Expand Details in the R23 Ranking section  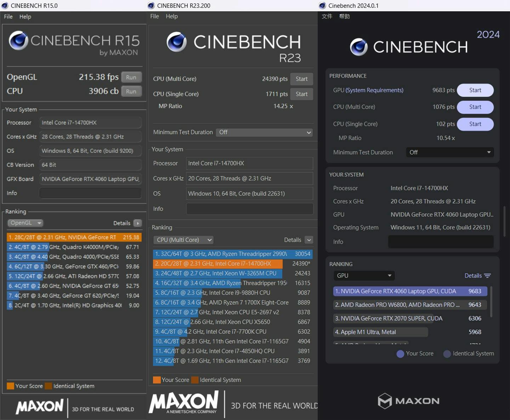(x=309, y=240)
